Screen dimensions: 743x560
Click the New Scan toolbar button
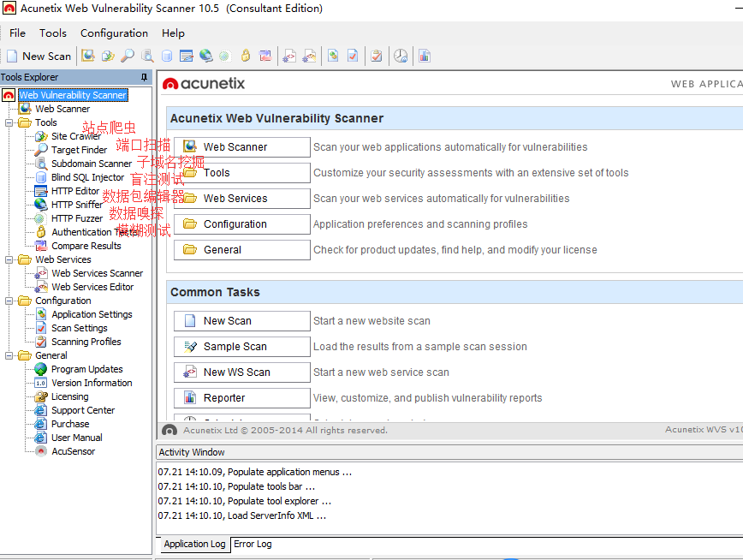coord(39,56)
